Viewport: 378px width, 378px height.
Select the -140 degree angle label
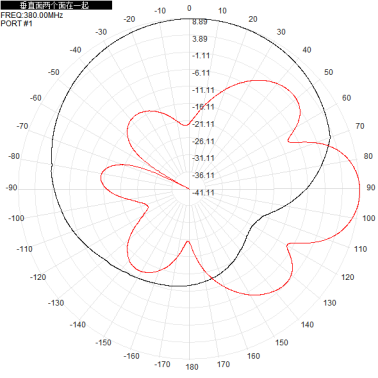coord(78,324)
